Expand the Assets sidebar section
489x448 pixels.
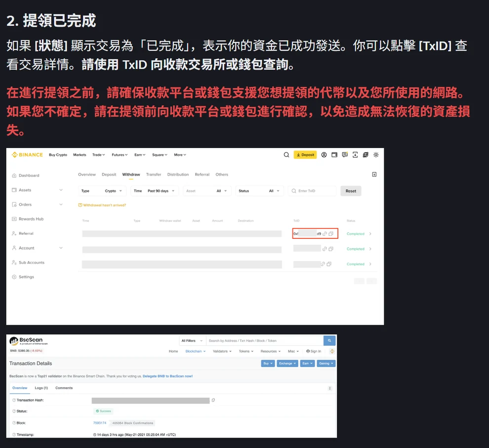(61, 190)
